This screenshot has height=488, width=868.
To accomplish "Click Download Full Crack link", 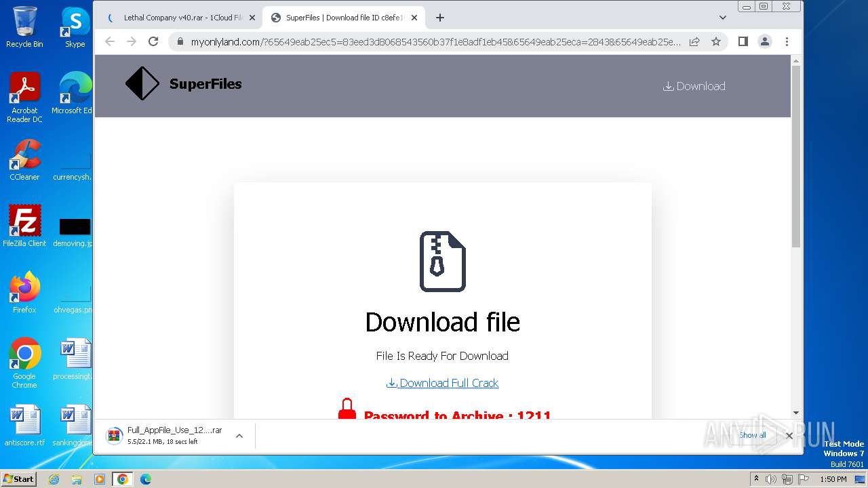I will point(442,383).
